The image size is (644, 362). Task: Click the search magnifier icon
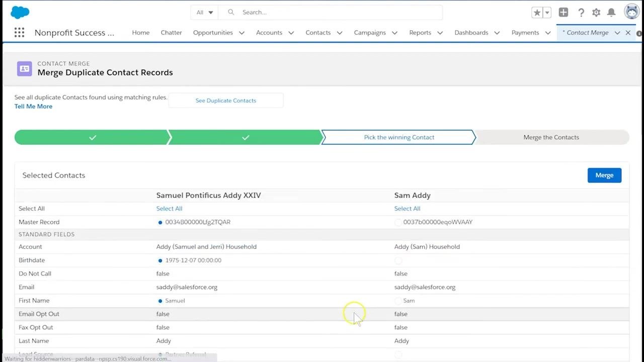point(231,12)
